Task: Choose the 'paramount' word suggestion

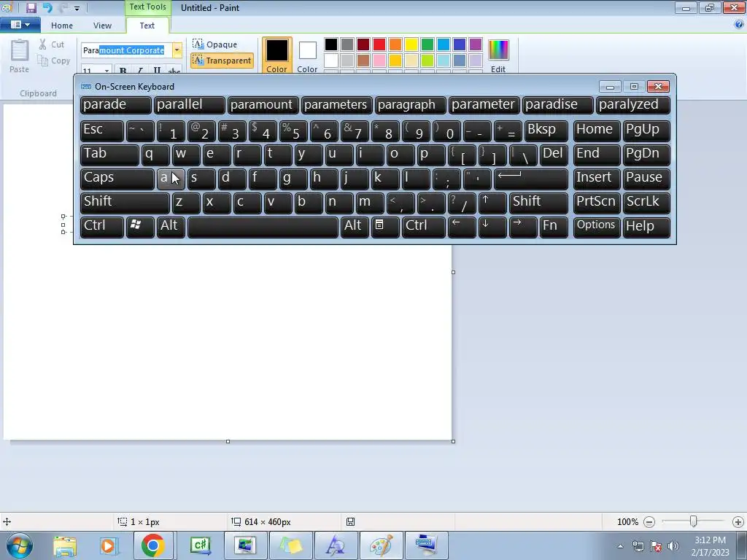Action: click(x=263, y=105)
